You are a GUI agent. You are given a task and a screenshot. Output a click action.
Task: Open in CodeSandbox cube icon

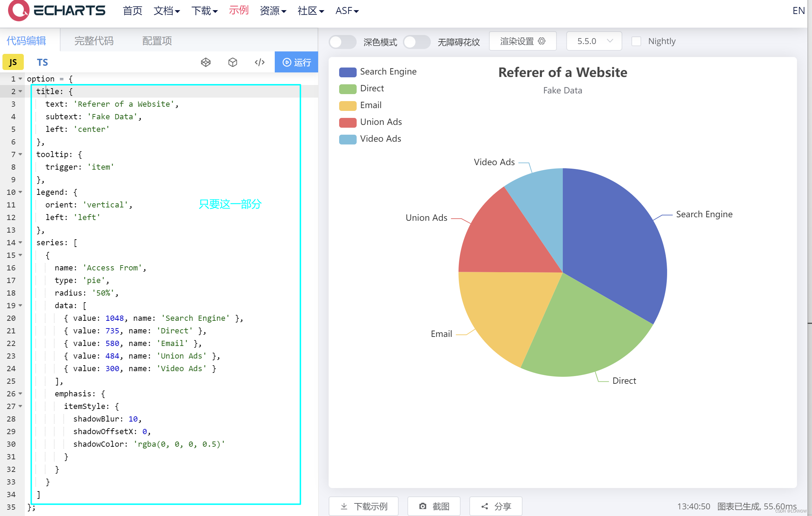(x=233, y=62)
